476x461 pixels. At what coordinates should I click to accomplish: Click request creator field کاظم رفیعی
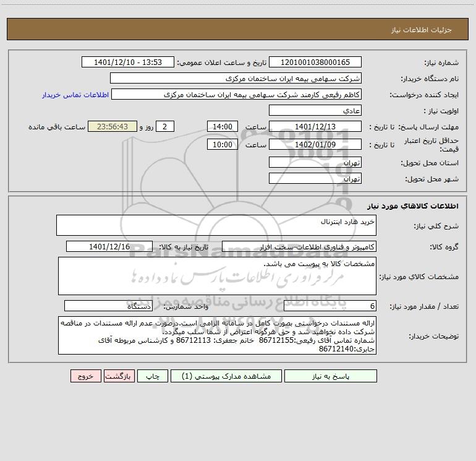point(236,94)
